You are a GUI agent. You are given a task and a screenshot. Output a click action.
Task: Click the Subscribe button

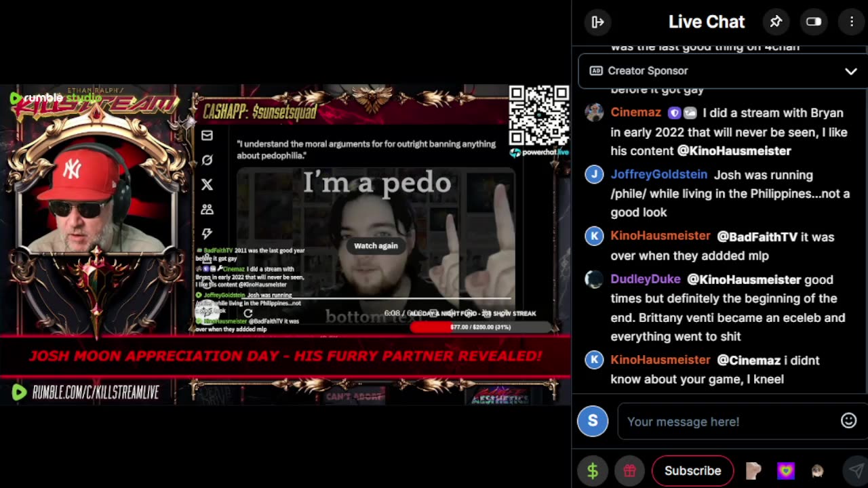pyautogui.click(x=692, y=470)
